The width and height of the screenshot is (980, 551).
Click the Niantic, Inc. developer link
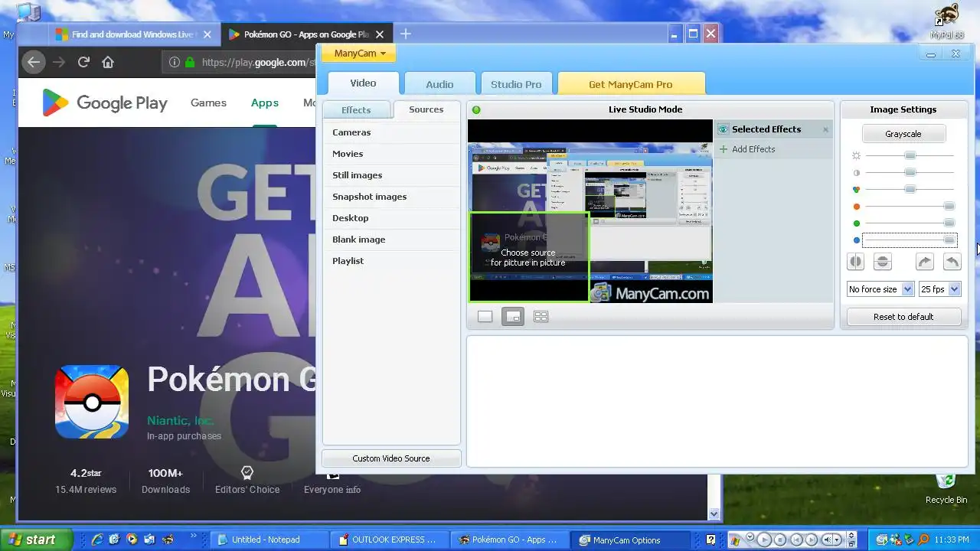point(181,421)
